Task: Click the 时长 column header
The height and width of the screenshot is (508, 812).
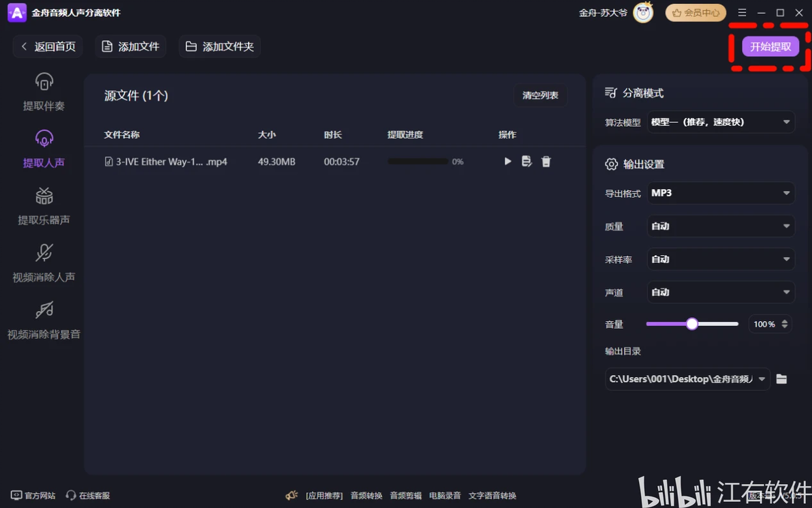Action: [333, 135]
